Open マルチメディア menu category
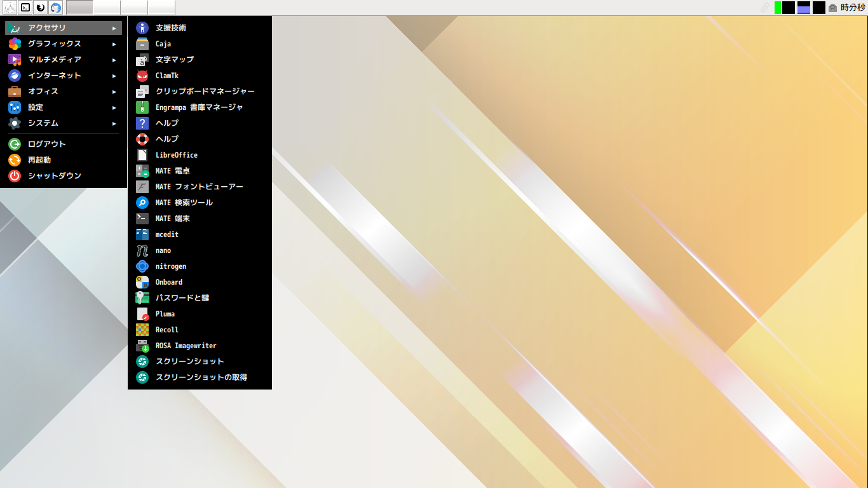This screenshot has width=868, height=488. coord(64,60)
